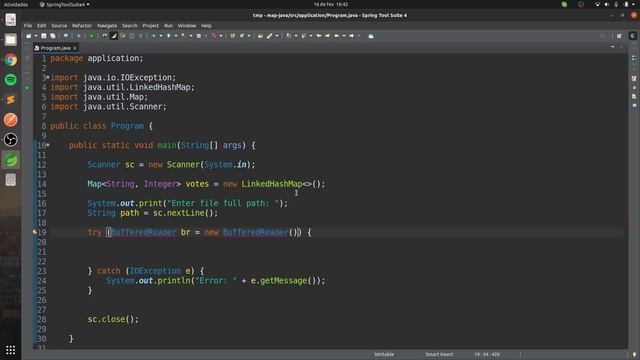Click the New Java Package toolbar icon
This screenshot has width=640, height=360.
233,36
